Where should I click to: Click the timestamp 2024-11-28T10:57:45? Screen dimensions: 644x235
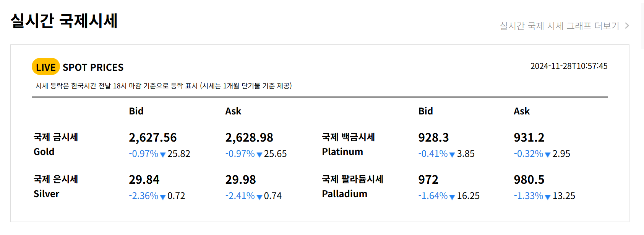(569, 66)
